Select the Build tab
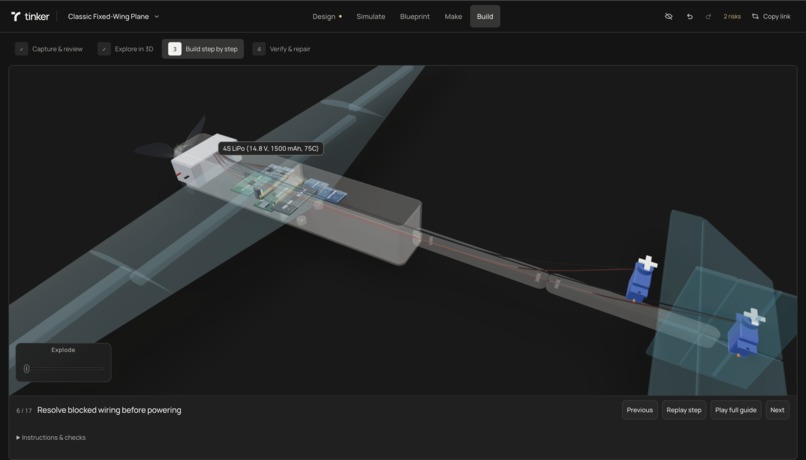The height and width of the screenshot is (460, 806). pos(485,16)
